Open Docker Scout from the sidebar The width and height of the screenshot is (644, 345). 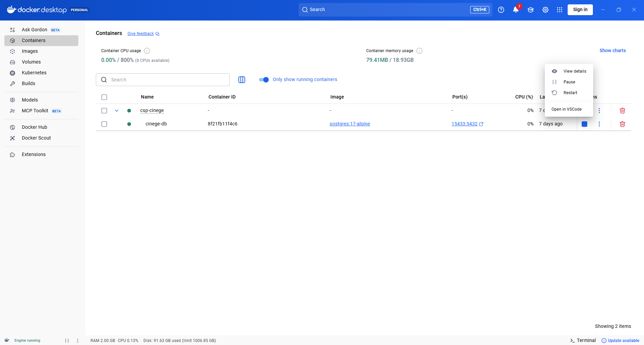click(x=41, y=138)
